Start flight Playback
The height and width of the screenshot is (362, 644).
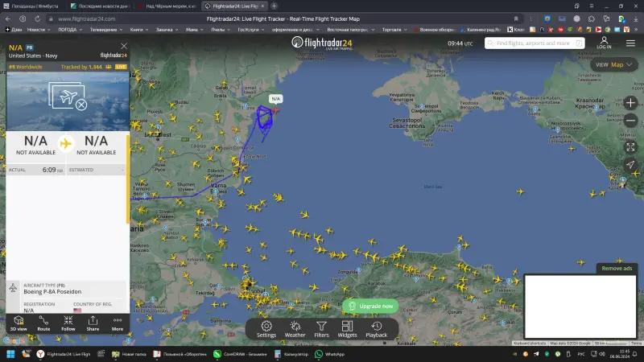pyautogui.click(x=376, y=329)
